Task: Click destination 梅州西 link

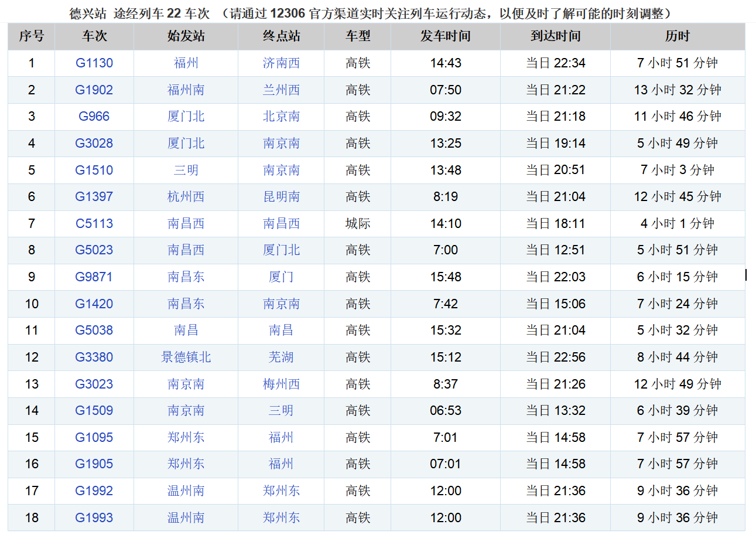Action: 282,384
